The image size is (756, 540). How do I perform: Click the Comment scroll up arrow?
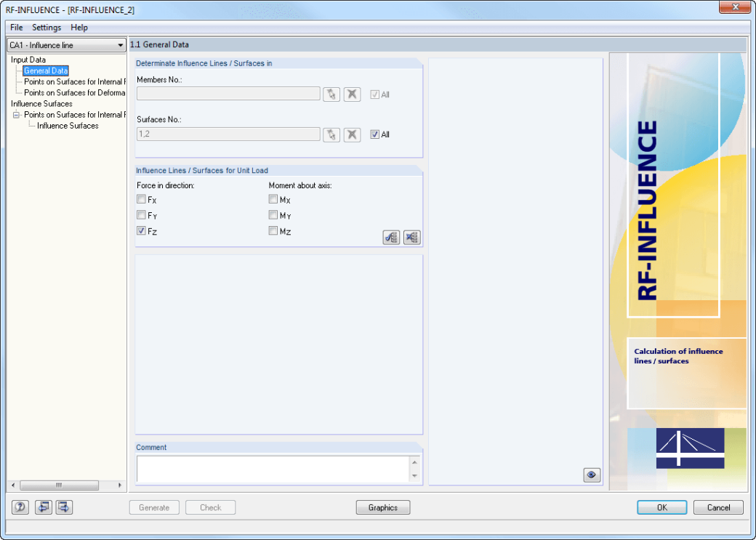pos(414,462)
